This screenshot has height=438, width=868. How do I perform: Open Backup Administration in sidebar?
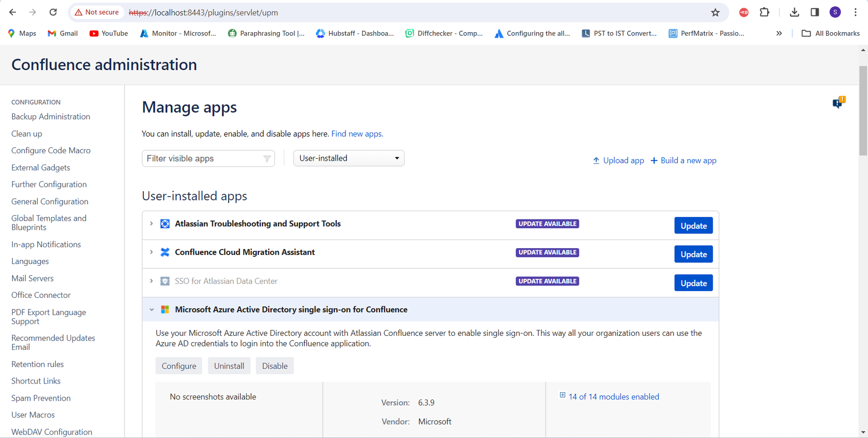(51, 116)
